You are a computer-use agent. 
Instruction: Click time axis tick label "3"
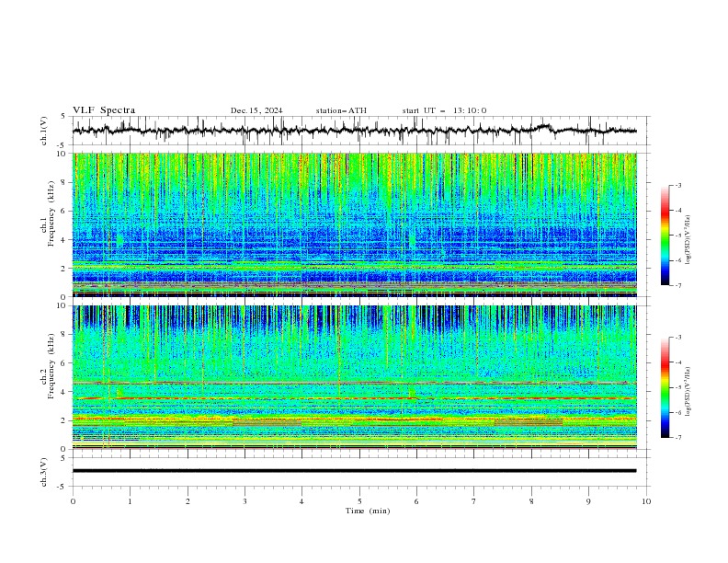click(x=245, y=501)
